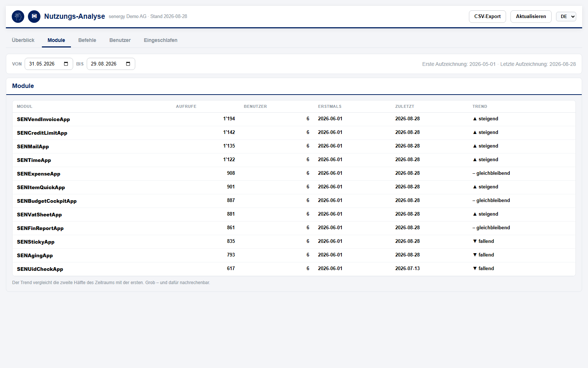Click the call count 1'194
Screen dimensions: 588x368
[x=229, y=119]
